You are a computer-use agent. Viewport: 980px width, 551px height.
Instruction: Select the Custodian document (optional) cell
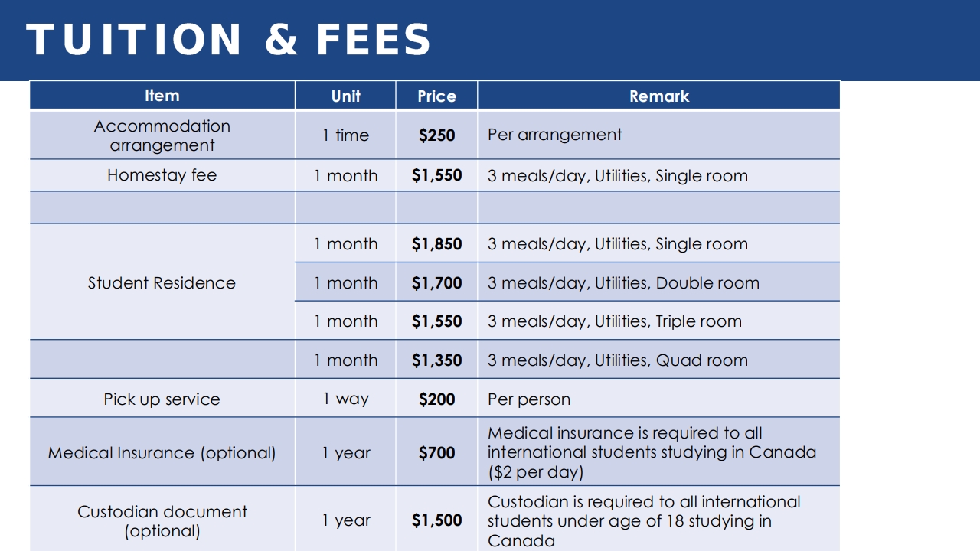point(162,520)
